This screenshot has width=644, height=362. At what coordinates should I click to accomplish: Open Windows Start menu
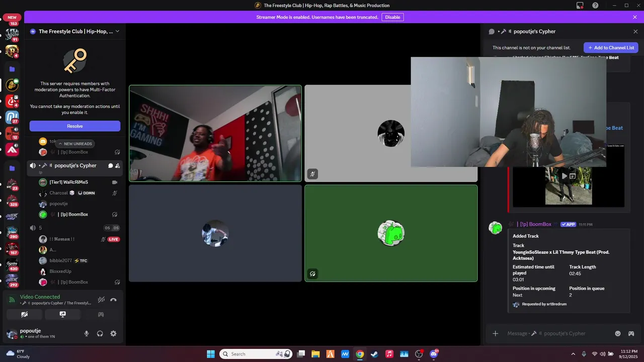(x=210, y=354)
